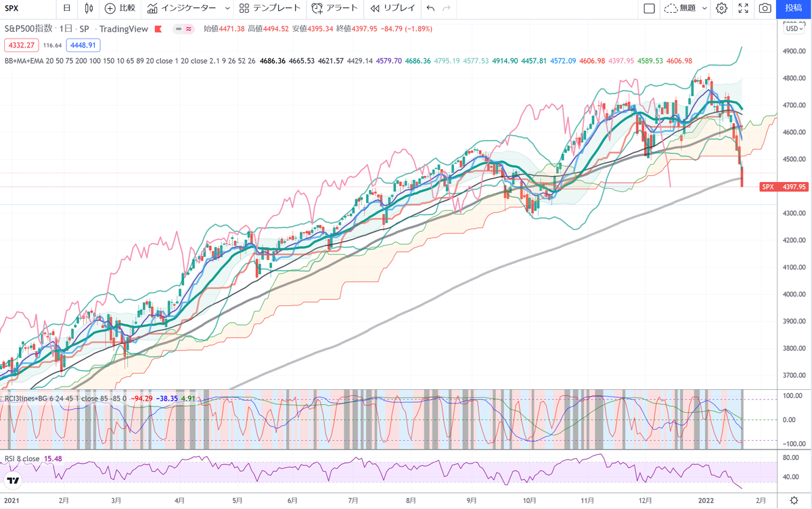
Task: Click the 安値4395.34 low value
Action: [313, 29]
